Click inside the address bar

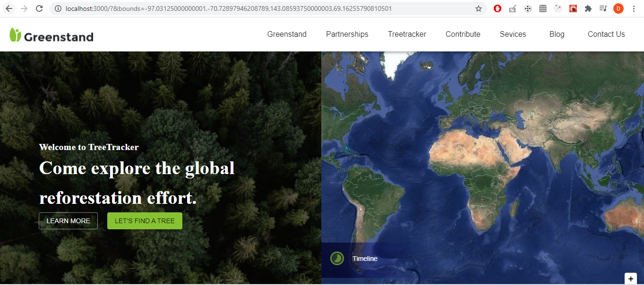click(x=236, y=8)
